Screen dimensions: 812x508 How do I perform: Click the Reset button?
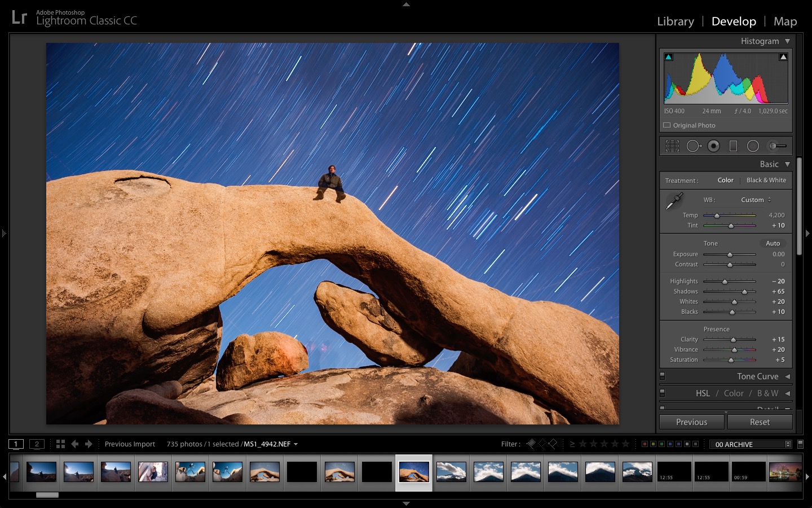tap(760, 422)
